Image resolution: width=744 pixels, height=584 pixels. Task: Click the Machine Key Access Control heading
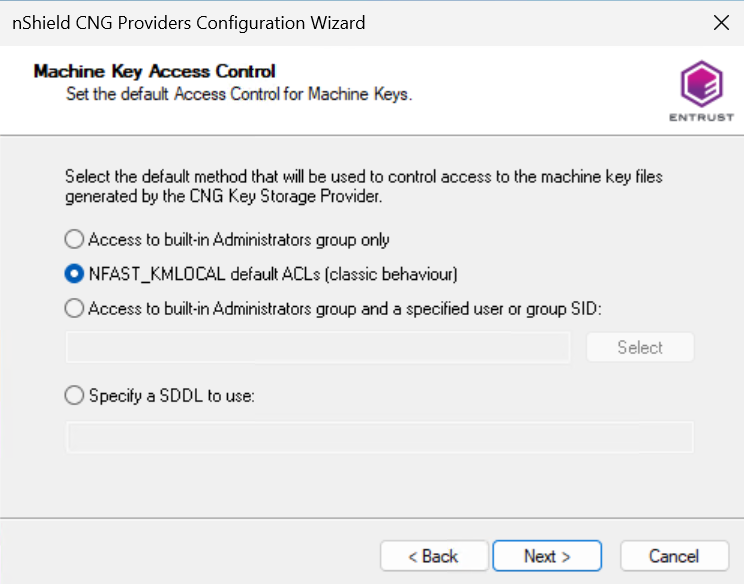point(154,71)
